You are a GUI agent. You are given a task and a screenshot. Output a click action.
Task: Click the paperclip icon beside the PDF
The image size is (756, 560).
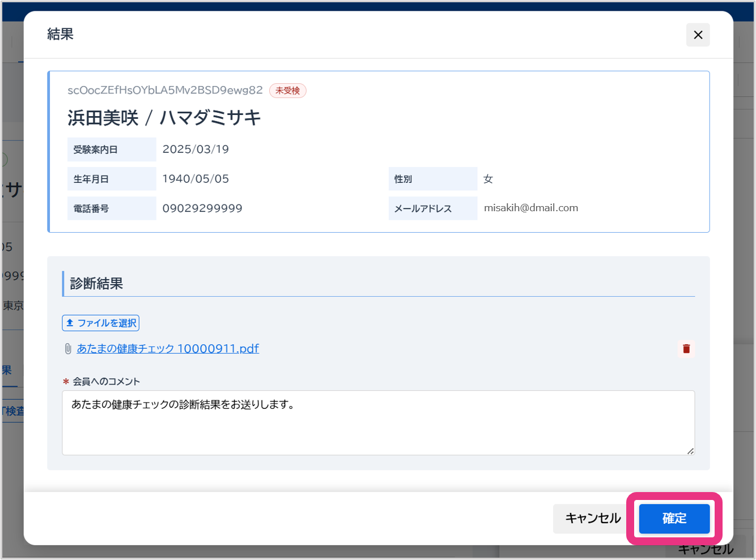pos(68,349)
